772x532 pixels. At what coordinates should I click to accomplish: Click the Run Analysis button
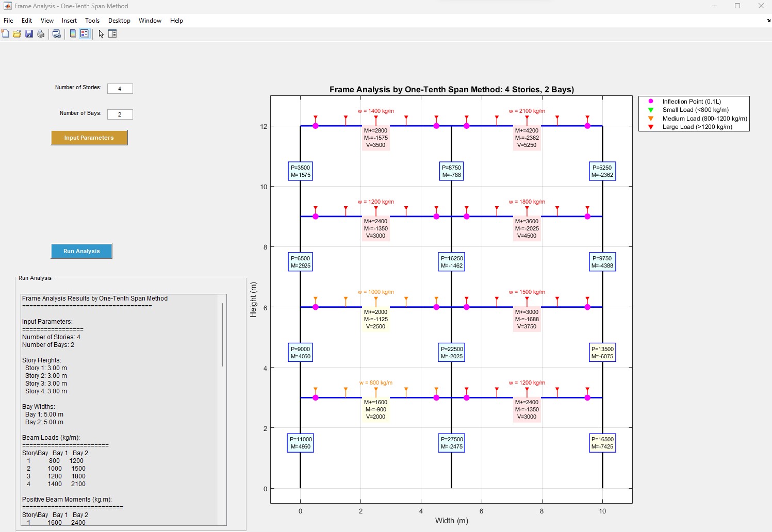pyautogui.click(x=81, y=251)
